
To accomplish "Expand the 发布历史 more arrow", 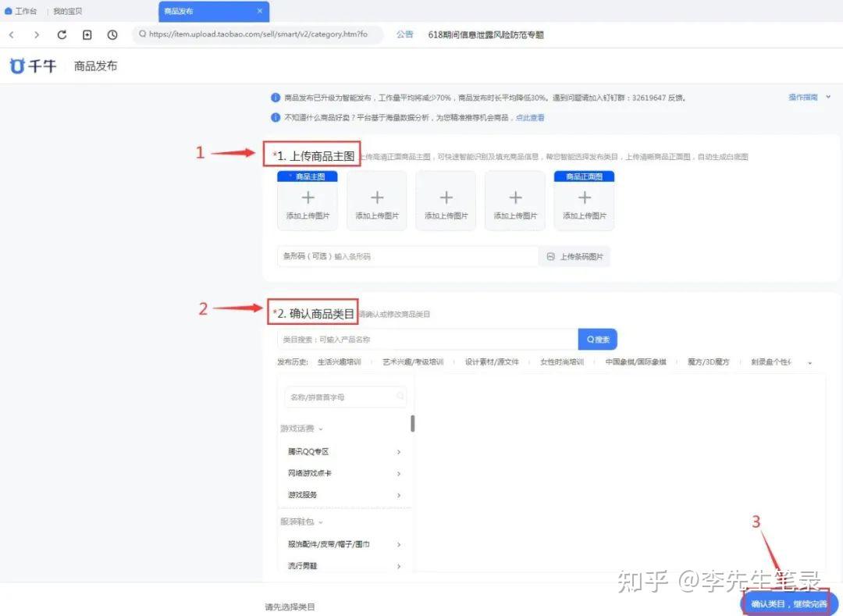I will pyautogui.click(x=809, y=363).
